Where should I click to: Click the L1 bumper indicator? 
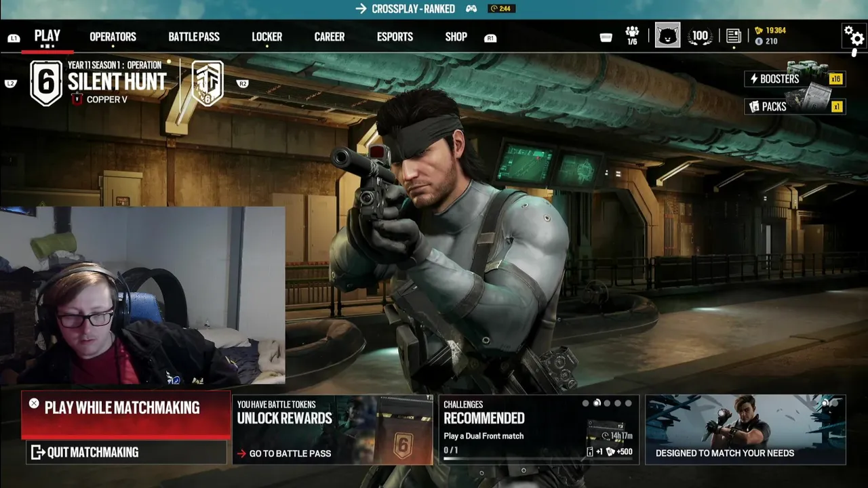pyautogui.click(x=14, y=39)
